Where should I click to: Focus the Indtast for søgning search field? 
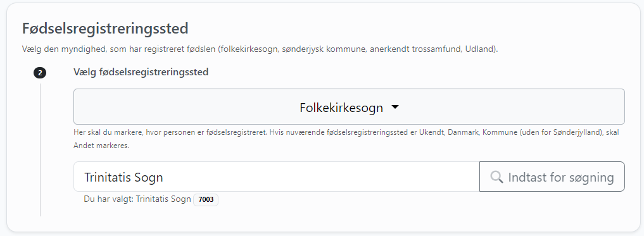pyautogui.click(x=552, y=177)
